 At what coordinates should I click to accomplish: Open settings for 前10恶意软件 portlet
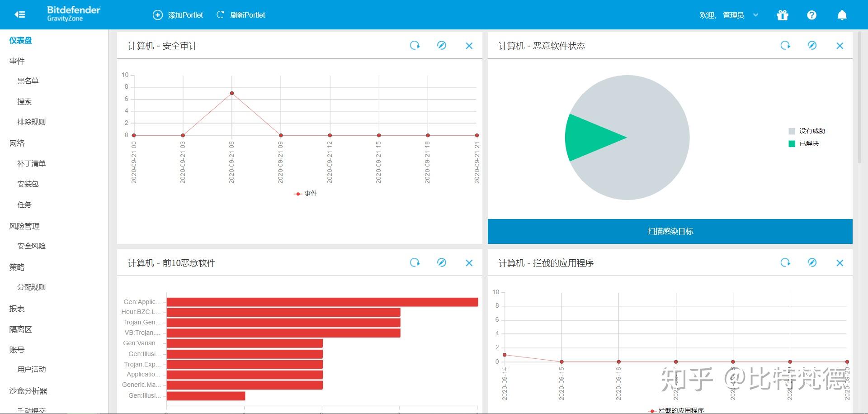tap(442, 263)
